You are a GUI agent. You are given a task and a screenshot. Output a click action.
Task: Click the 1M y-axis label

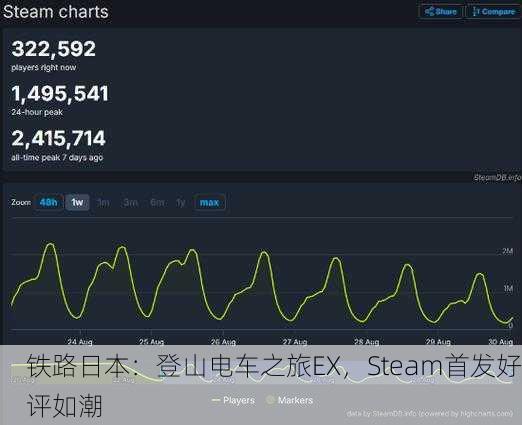pyautogui.click(x=508, y=288)
